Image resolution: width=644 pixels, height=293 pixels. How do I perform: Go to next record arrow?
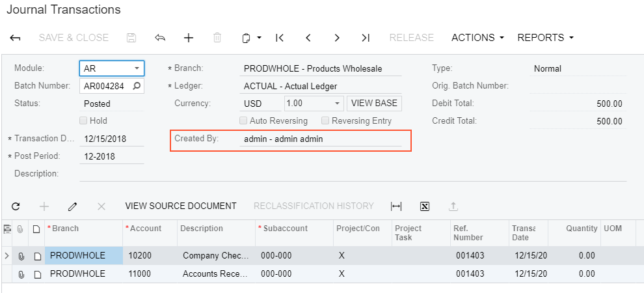(337, 38)
